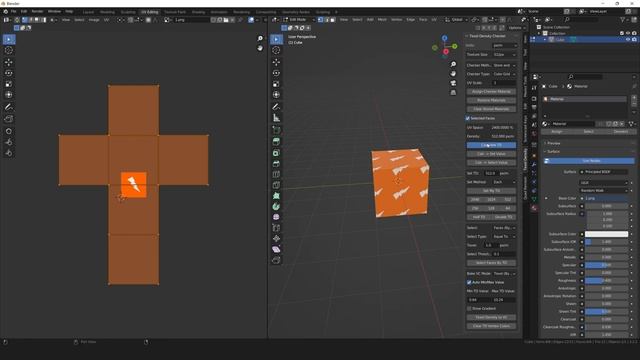This screenshot has height=360, width=640.
Task: Select the Add Cube tool
Action: pyautogui.click(x=276, y=130)
